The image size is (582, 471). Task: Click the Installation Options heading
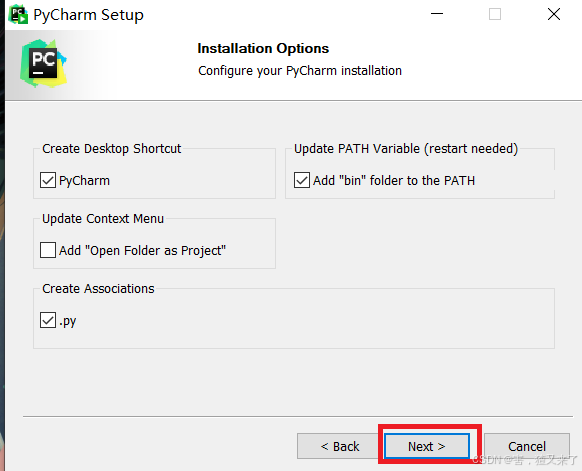tap(263, 49)
